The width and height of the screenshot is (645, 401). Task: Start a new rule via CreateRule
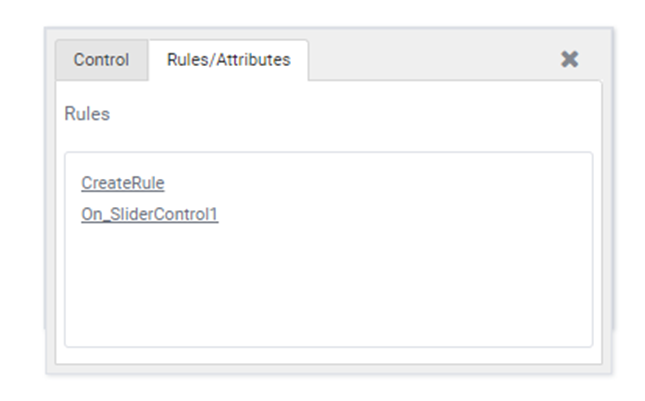pos(123,183)
